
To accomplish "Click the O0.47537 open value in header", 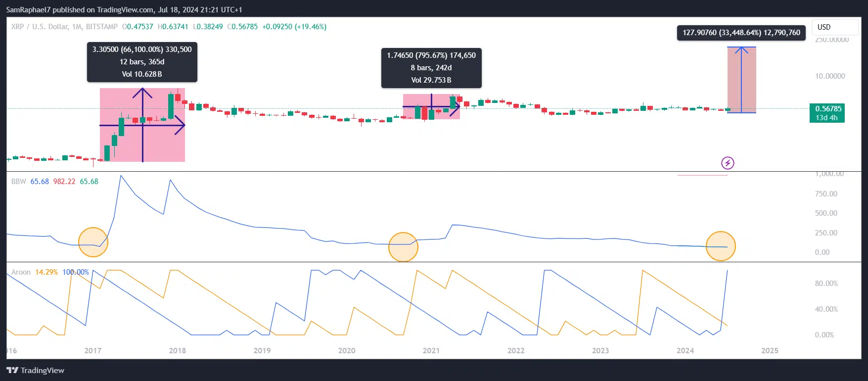I will pyautogui.click(x=137, y=27).
